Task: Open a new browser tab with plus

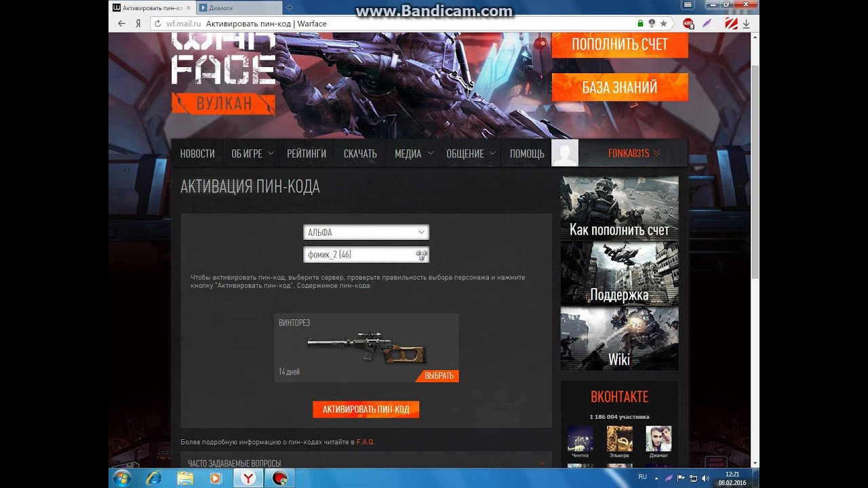Action: click(x=290, y=7)
